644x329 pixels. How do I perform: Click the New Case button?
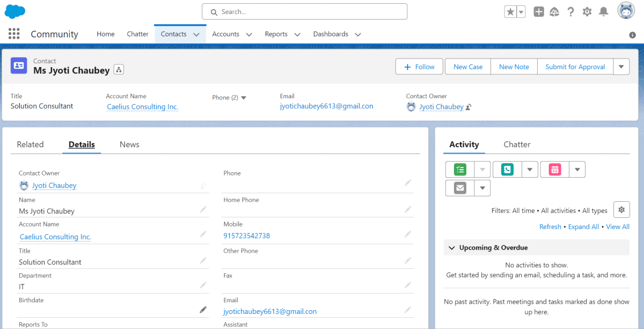(468, 67)
